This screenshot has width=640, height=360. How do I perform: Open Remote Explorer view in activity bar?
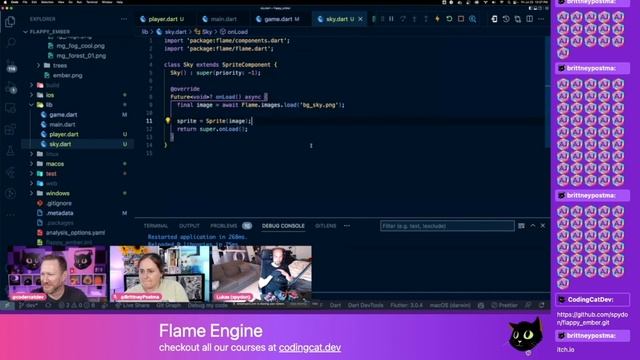coord(11,108)
